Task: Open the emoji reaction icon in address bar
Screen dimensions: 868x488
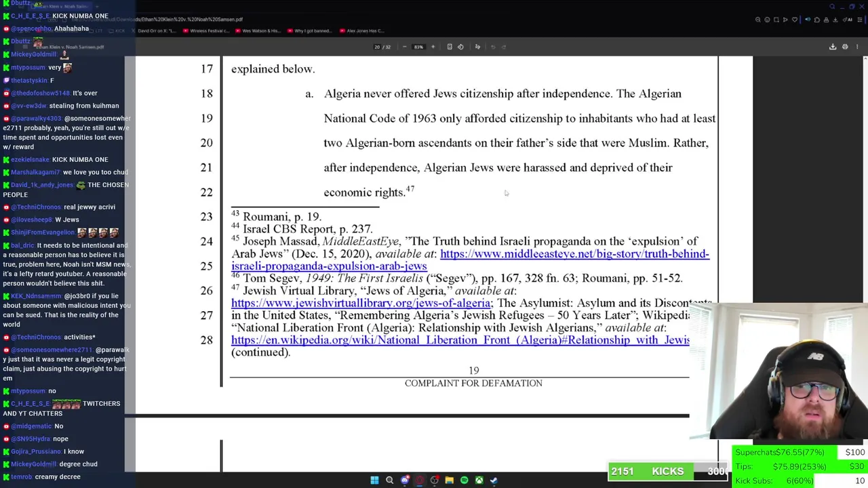Action: click(767, 20)
